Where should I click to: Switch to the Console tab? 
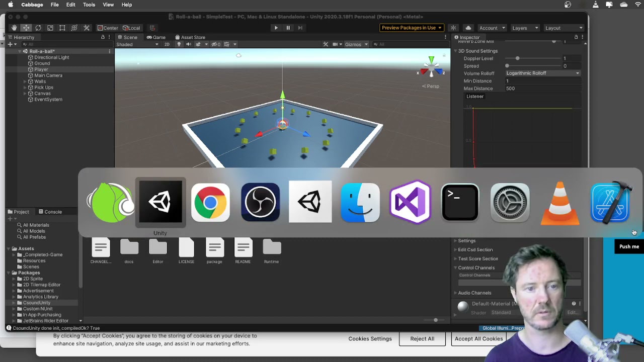[x=50, y=212]
